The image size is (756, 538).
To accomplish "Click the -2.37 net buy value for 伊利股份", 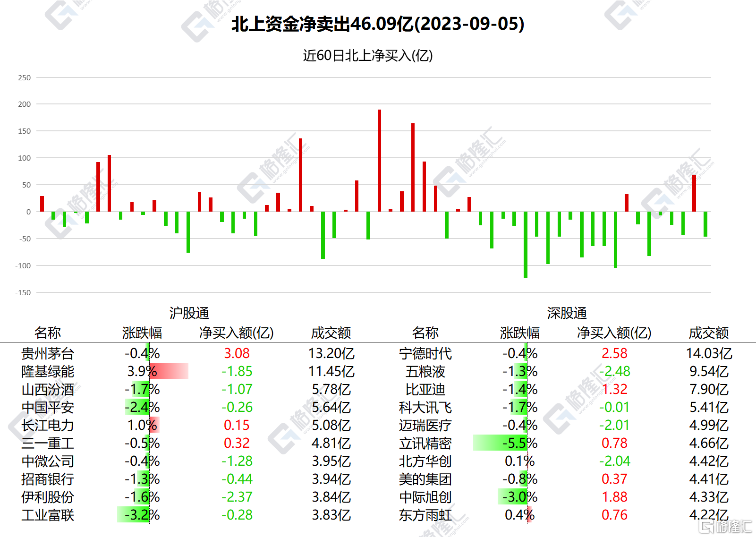I will point(237,497).
